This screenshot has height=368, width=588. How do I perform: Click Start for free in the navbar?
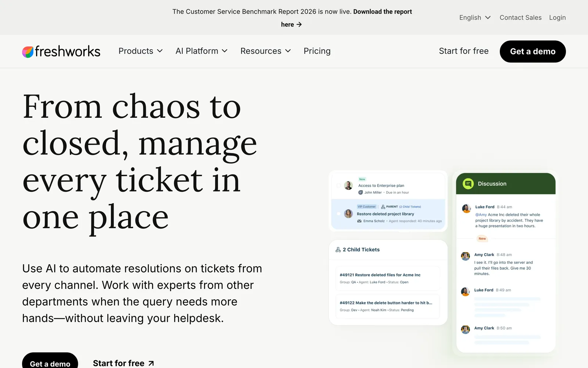point(464,51)
